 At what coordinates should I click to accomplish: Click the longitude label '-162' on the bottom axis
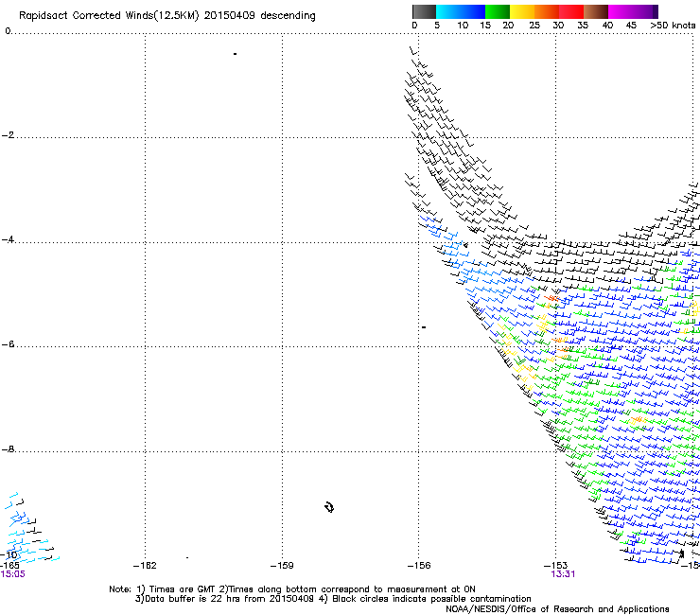(145, 566)
